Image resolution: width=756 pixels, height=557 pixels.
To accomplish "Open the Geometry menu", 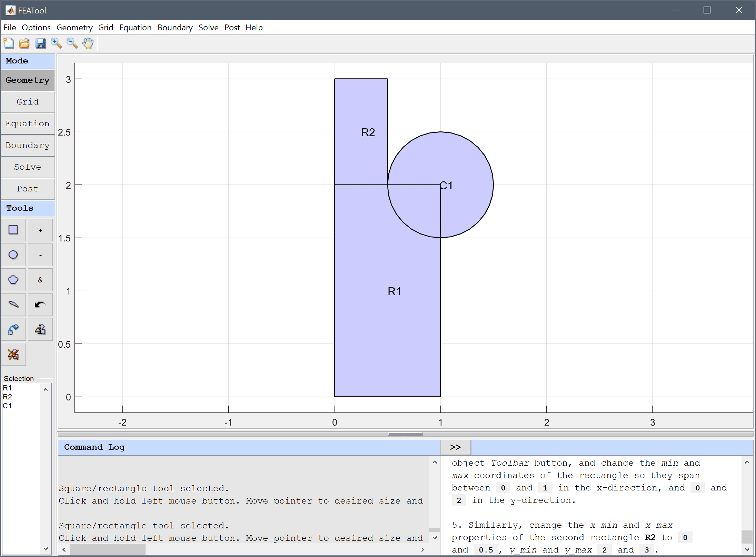I will [x=74, y=28].
